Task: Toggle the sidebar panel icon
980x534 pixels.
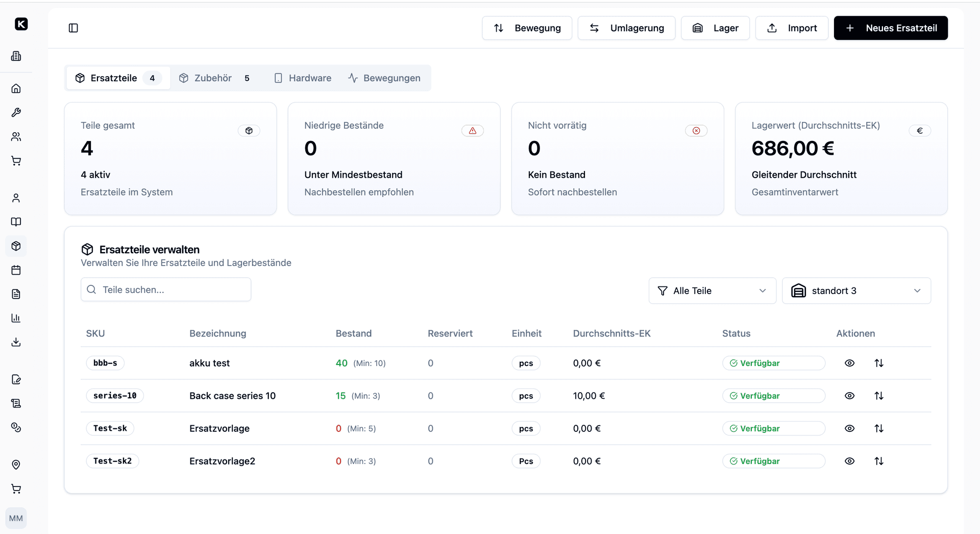Action: coord(73,28)
